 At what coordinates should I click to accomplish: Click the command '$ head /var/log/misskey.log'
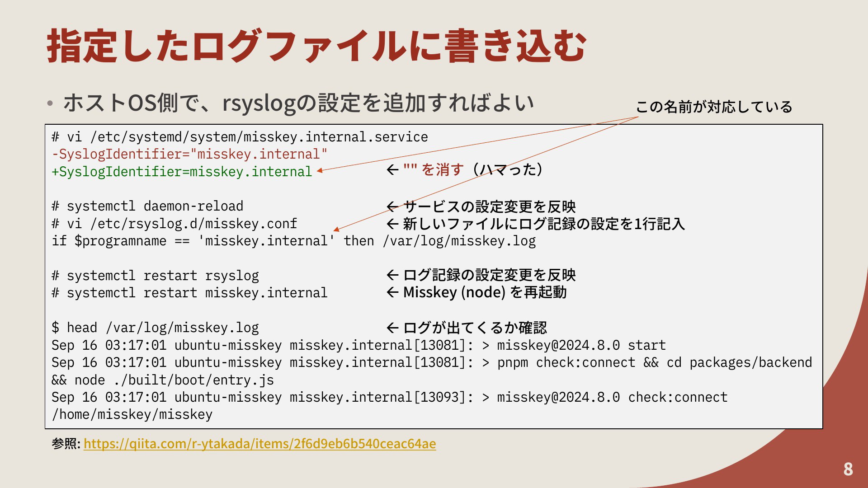pyautogui.click(x=155, y=328)
